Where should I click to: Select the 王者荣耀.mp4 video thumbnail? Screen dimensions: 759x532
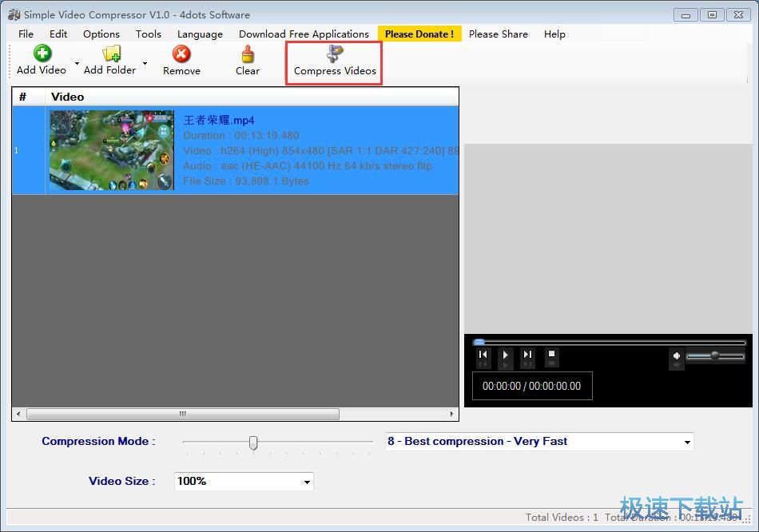pyautogui.click(x=112, y=150)
